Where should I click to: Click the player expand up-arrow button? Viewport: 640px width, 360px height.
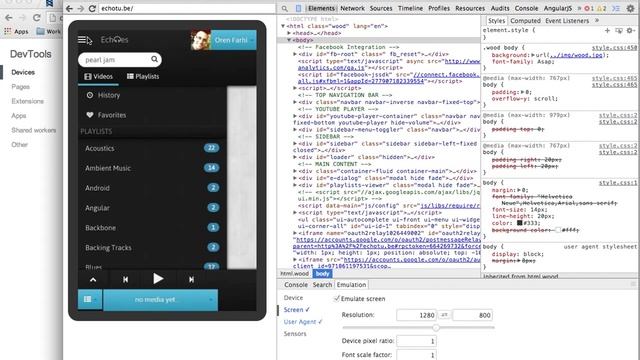(x=93, y=280)
